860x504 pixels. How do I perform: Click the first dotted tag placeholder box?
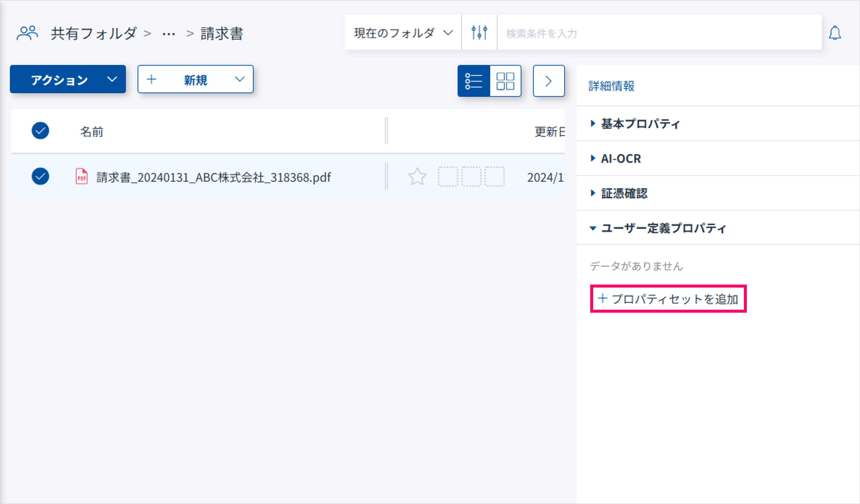click(x=448, y=177)
